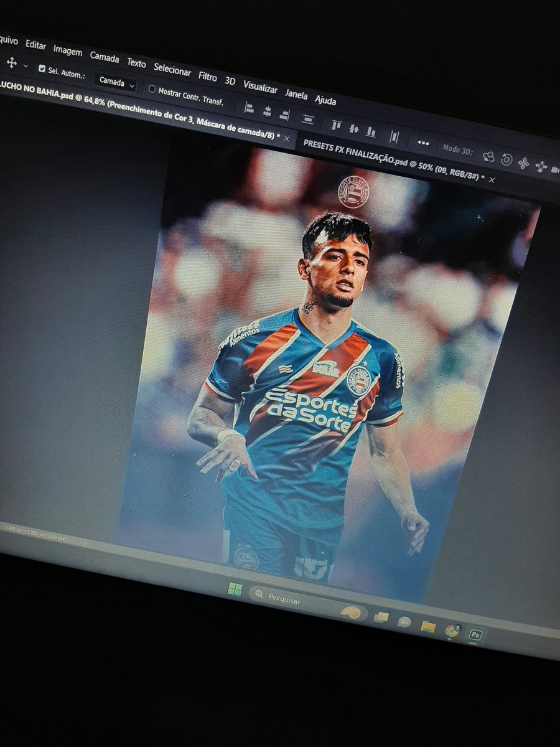This screenshot has width=560, height=747.
Task: Click the align left edges icon
Action: pyautogui.click(x=249, y=108)
